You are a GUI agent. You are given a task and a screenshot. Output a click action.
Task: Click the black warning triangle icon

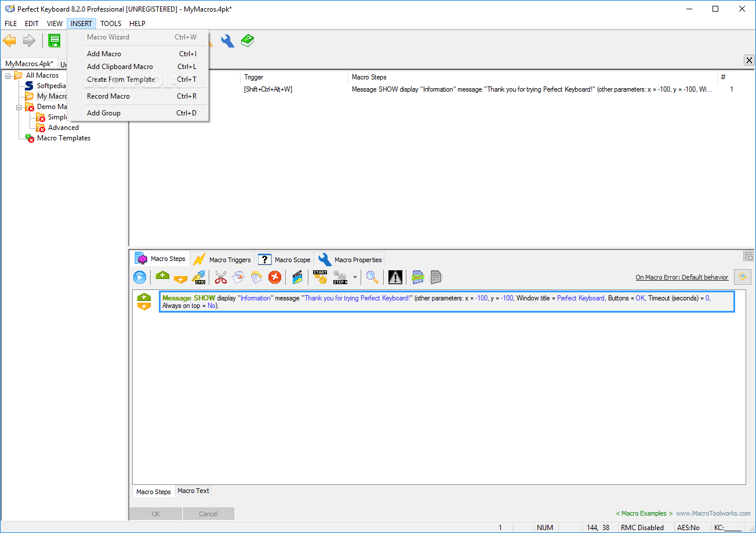coord(395,277)
